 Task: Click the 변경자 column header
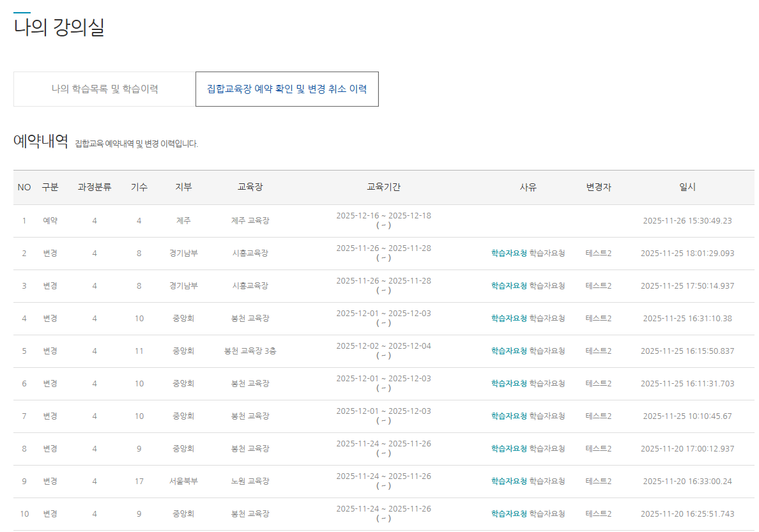tap(599, 187)
